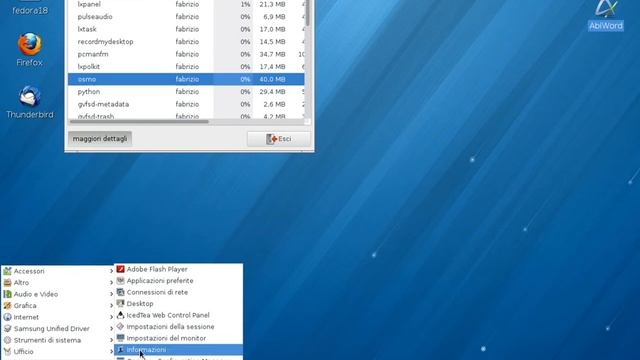Open Samsung Unified Driver menu category
640x360 pixels.
pyautogui.click(x=58, y=328)
